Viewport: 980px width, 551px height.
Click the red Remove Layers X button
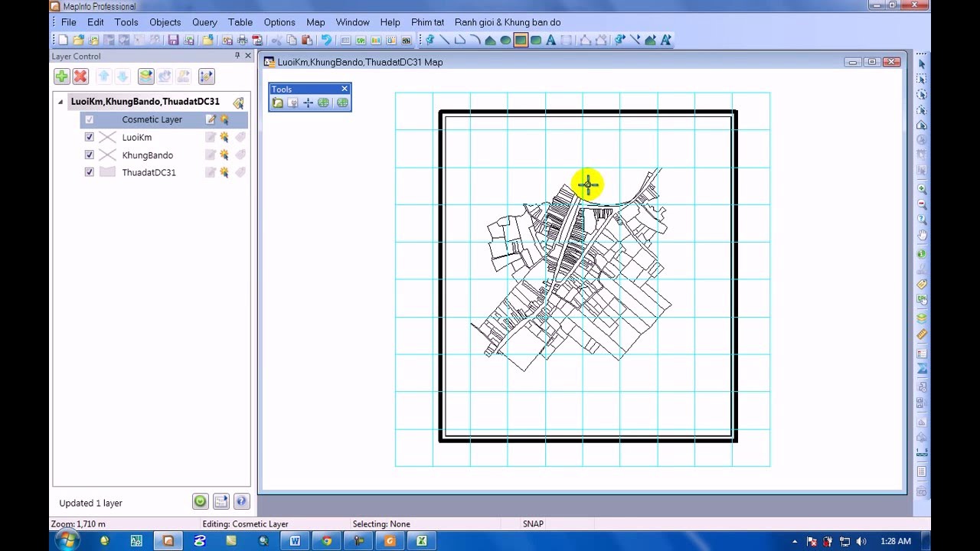[80, 76]
